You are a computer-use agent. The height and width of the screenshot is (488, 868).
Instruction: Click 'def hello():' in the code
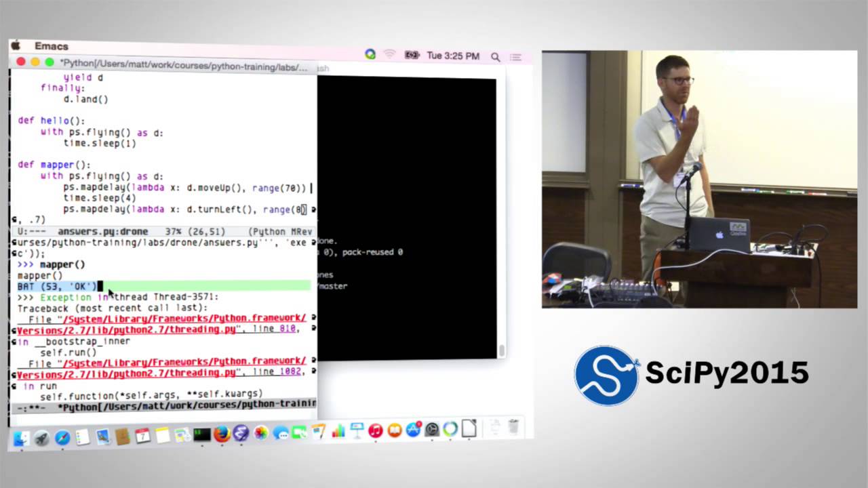[51, 121]
